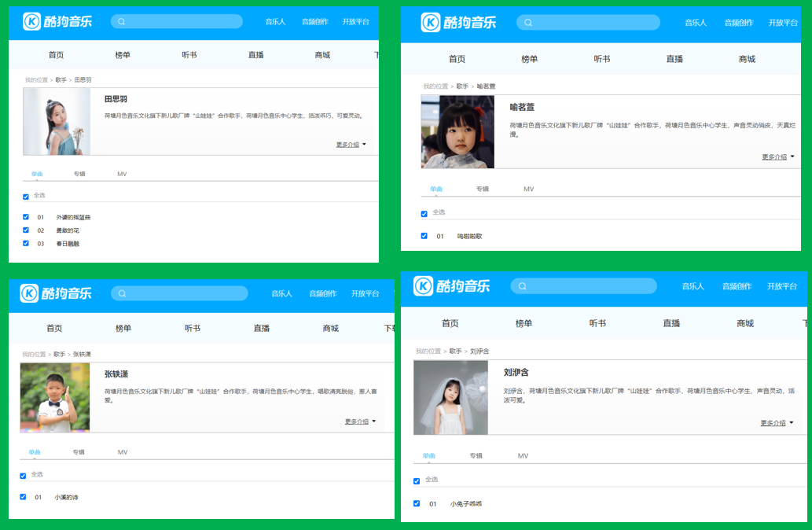812x530 pixels.
Task: Click the search field on 喻茗萱 page
Action: (x=588, y=23)
